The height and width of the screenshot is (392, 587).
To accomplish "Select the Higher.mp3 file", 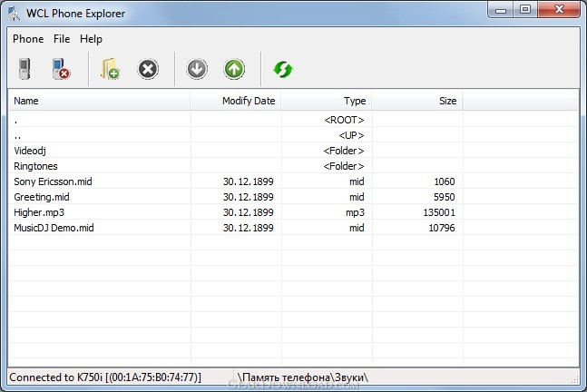I will 294,212.
